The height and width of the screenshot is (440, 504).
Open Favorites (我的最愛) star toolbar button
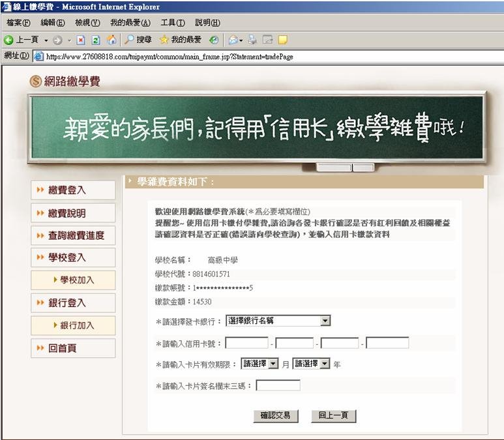pyautogui.click(x=181, y=40)
